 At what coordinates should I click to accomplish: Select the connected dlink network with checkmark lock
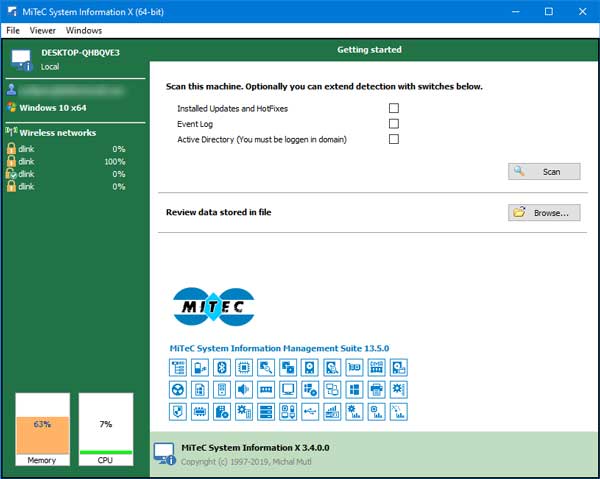(x=66, y=174)
